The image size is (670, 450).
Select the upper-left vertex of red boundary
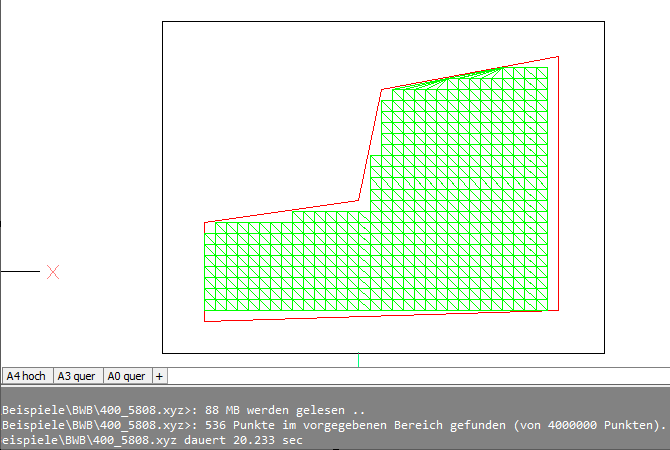[205, 223]
